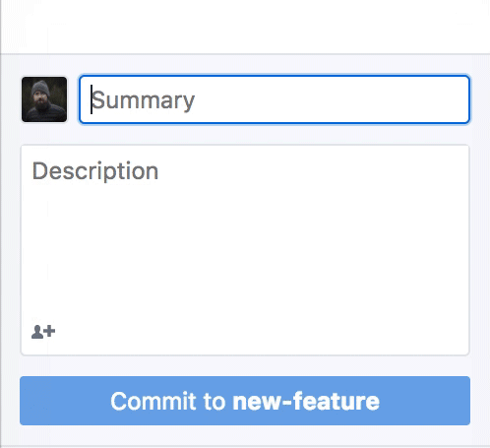Add a co-author with the bottom-left icon
490x448 pixels.
[x=43, y=332]
